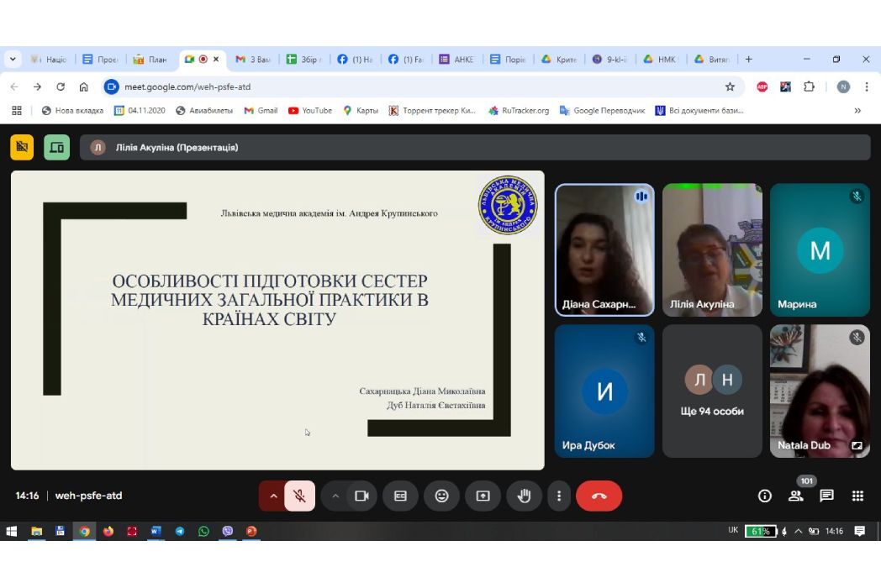This screenshot has height=588, width=881.
Task: Open the YouTube bookmark
Action: point(310,111)
